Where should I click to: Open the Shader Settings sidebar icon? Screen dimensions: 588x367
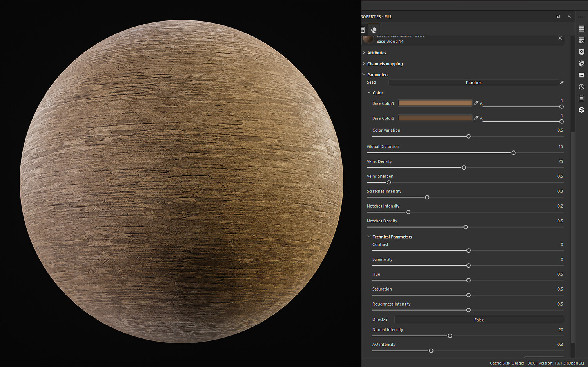[581, 63]
